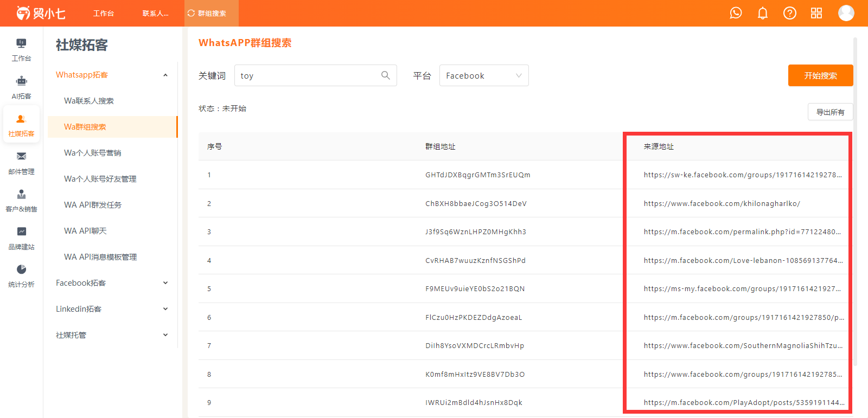Click the WhatsAPP群组搜索 page heading
The width and height of the screenshot is (868, 418).
pos(245,43)
